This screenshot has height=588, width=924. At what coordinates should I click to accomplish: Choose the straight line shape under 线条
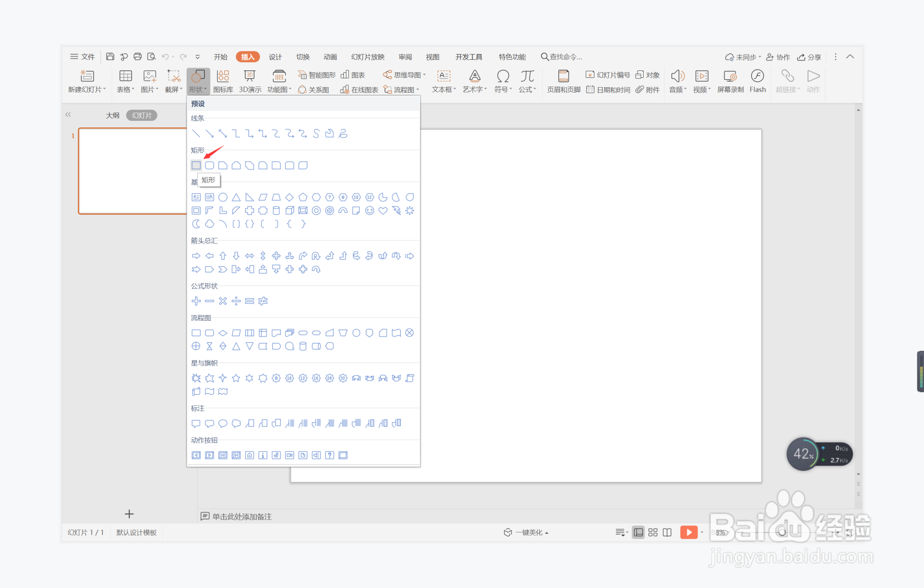196,134
